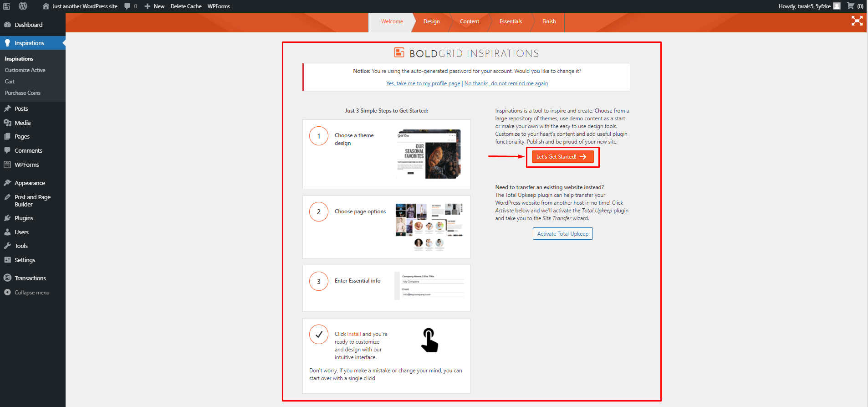Click the BoldGrid logo icon in heading
This screenshot has height=407, width=868.
pos(399,52)
